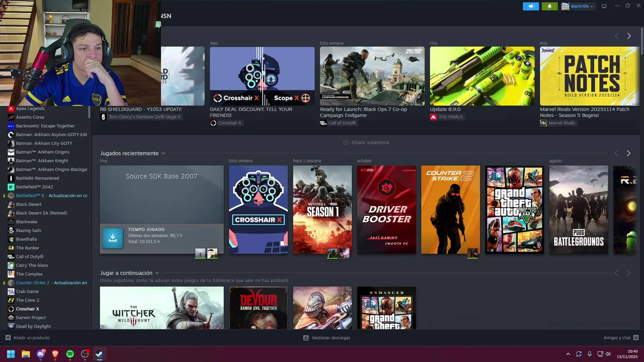The height and width of the screenshot is (362, 644).
Task: Switch to Big Picture mode monitor icon
Action: (x=604, y=6)
